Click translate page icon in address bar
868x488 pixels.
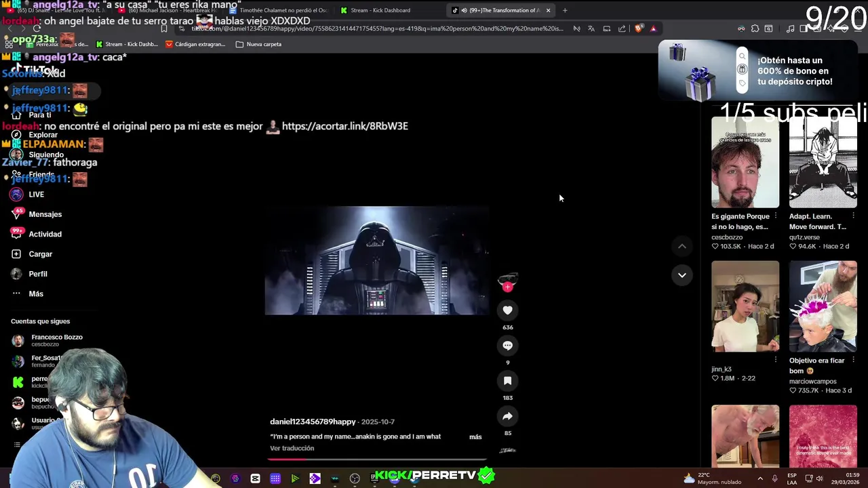pyautogui.click(x=591, y=28)
